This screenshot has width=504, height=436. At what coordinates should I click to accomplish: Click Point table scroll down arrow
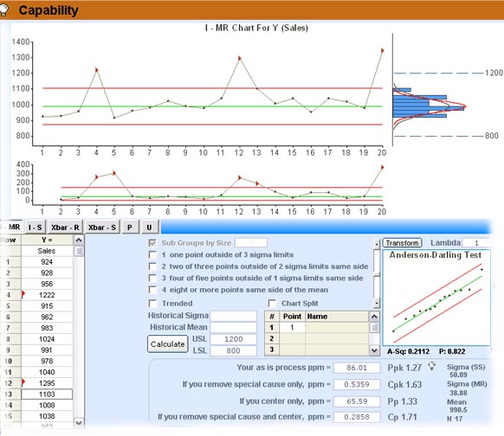[374, 350]
